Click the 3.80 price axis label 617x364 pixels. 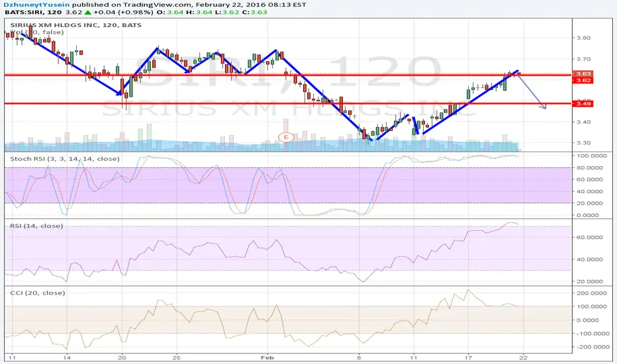[x=583, y=38]
